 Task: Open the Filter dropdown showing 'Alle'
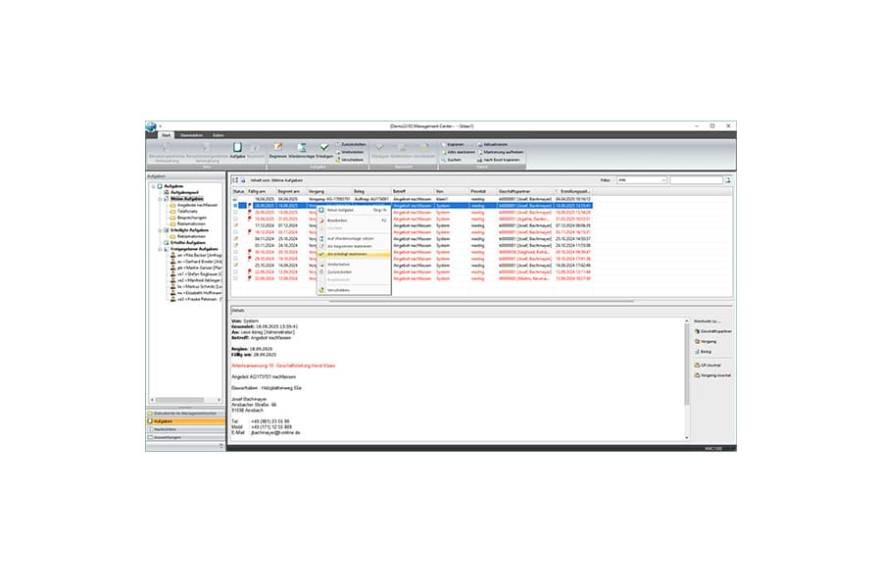point(642,180)
